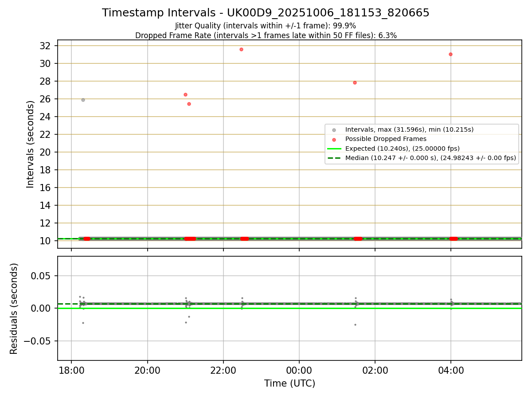The width and height of the screenshot is (532, 399).
Task: Click the gray interval point near 26 seconds
Action: click(83, 100)
